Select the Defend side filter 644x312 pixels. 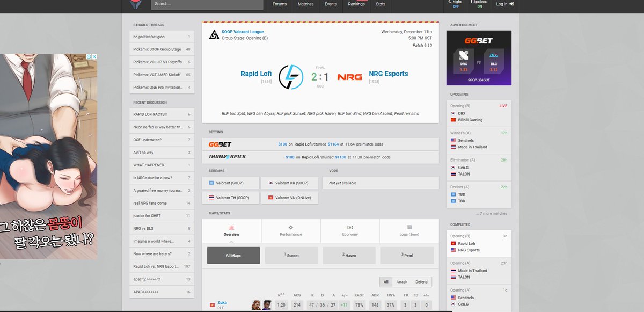coord(422,282)
